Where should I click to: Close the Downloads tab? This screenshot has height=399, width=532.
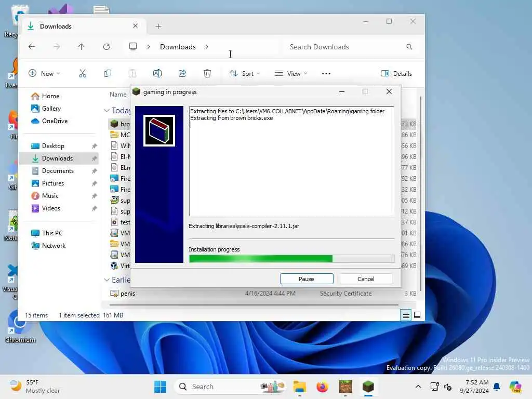[x=136, y=26]
